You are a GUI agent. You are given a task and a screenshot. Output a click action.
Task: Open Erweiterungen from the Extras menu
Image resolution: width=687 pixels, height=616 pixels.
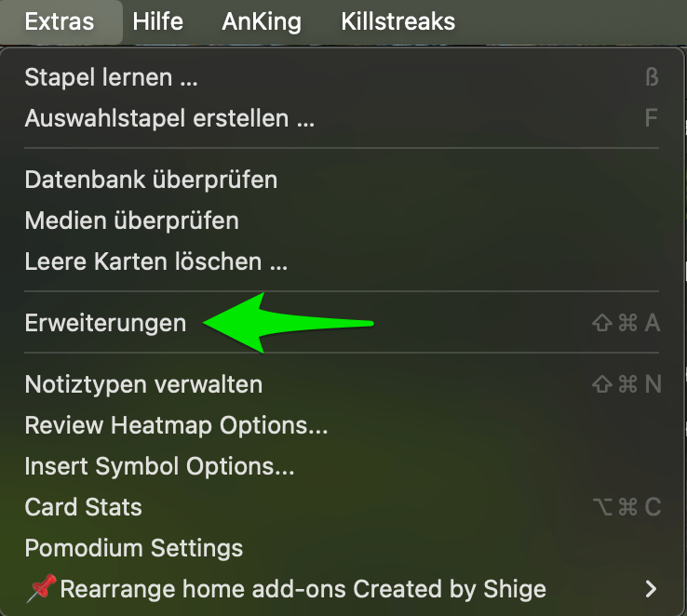(x=105, y=323)
